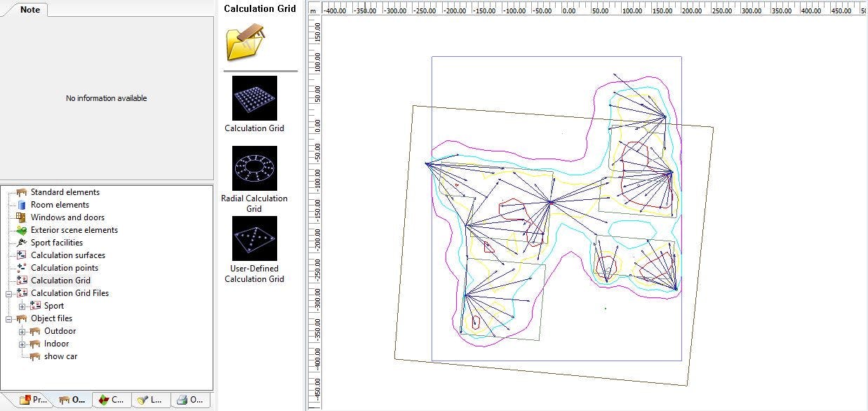Pick the User-Defined Calculation Grid thumbnail
The width and height of the screenshot is (868, 411).
(x=254, y=238)
